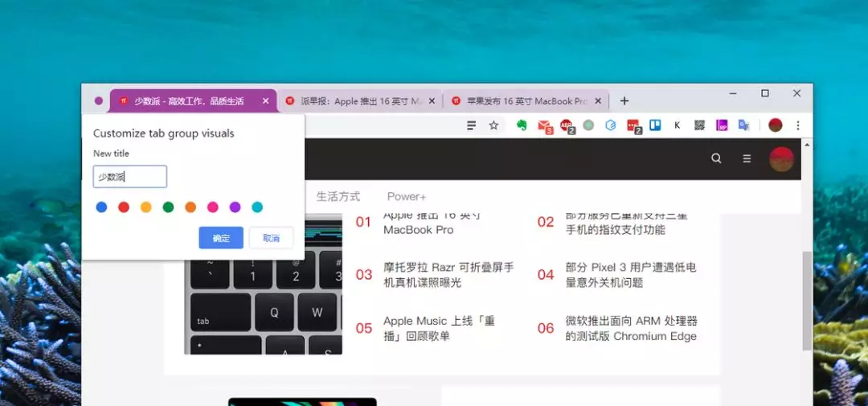Click the 取消 button in the dialog
This screenshot has height=406, width=868.
click(x=271, y=238)
